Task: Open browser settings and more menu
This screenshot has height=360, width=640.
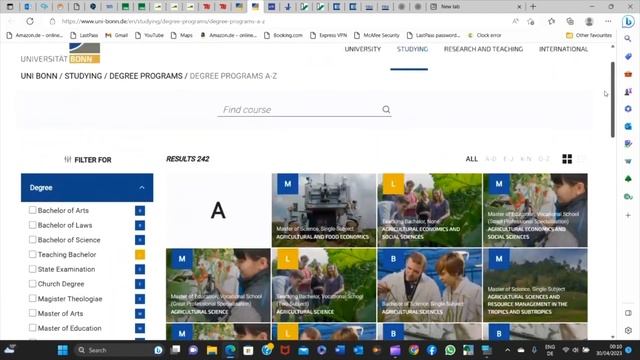Action: coord(608,21)
